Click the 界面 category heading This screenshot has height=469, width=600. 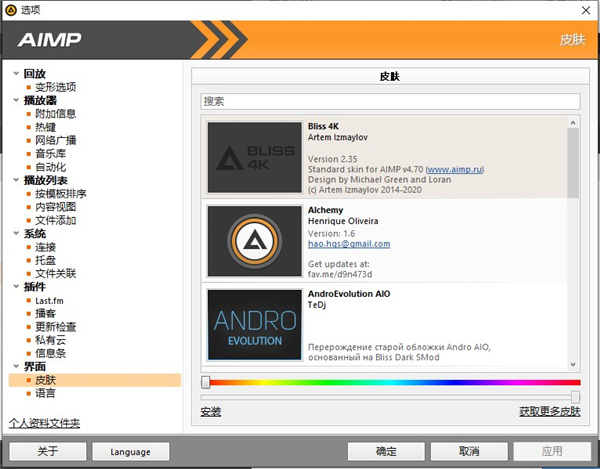(x=35, y=366)
